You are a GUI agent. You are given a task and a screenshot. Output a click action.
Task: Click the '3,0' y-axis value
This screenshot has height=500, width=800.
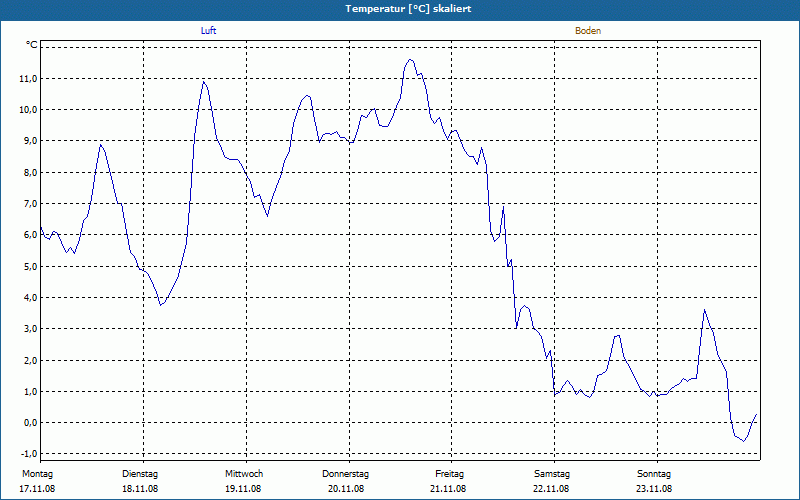coord(30,329)
